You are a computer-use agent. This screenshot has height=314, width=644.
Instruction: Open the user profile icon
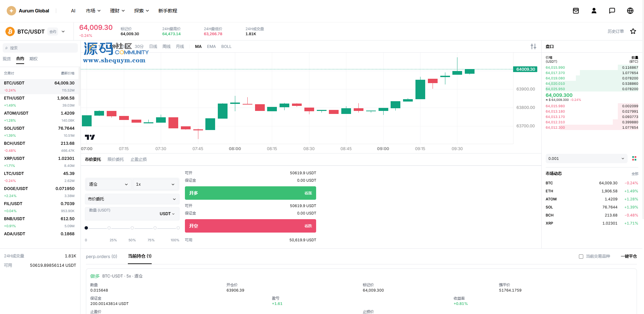tap(594, 11)
